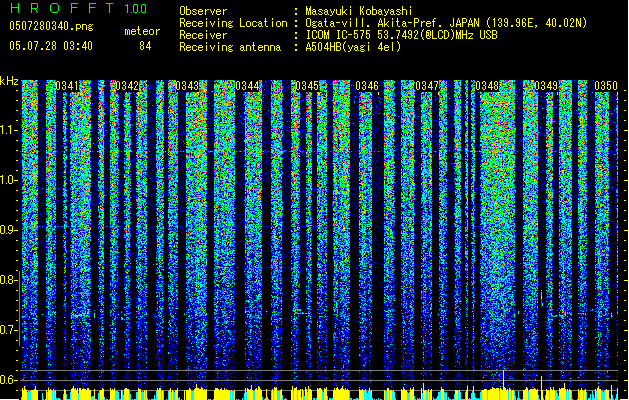
Task: Click the 'Receiving antenna' field label
Action: (x=230, y=47)
